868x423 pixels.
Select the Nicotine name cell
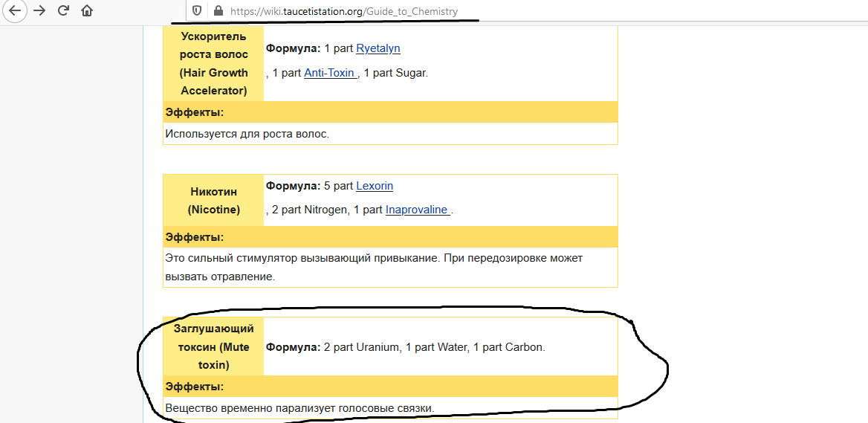pos(214,201)
